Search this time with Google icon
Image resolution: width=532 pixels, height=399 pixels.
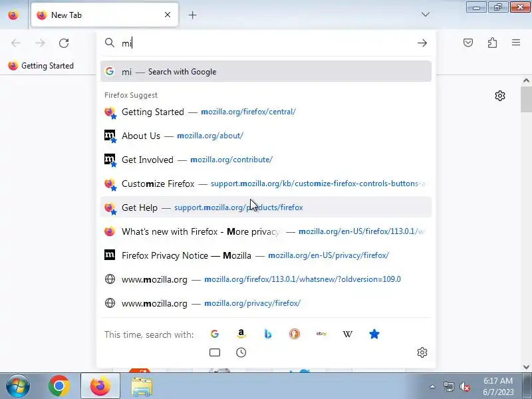214,334
